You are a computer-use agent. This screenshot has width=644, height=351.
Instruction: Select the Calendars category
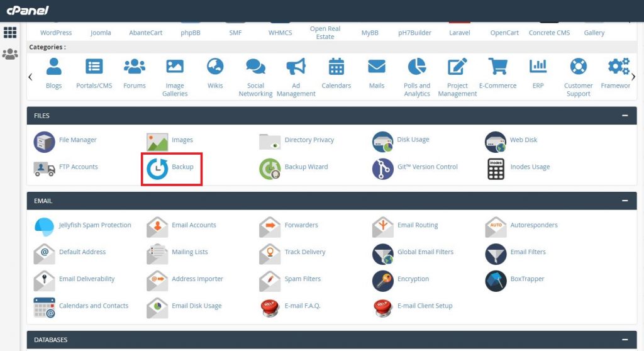(x=336, y=74)
